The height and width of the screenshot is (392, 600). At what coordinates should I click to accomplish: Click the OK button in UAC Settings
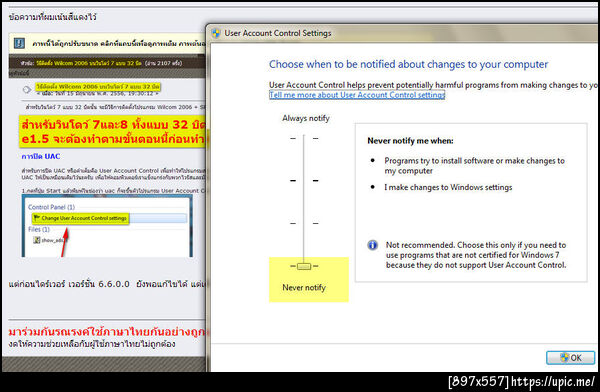pos(570,358)
